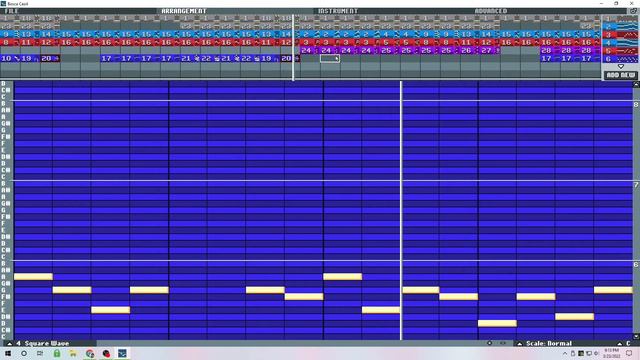Viewport: 640px width, 360px height.
Task: Open instrument selector arrow beside Square Wave
Action: pyautogui.click(x=9, y=343)
